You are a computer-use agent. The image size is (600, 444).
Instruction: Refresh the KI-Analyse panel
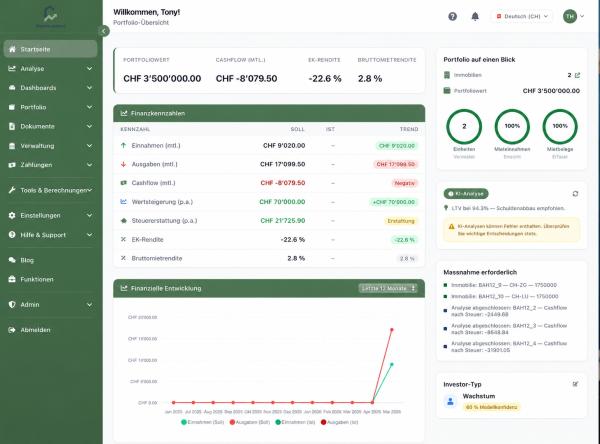pos(575,194)
